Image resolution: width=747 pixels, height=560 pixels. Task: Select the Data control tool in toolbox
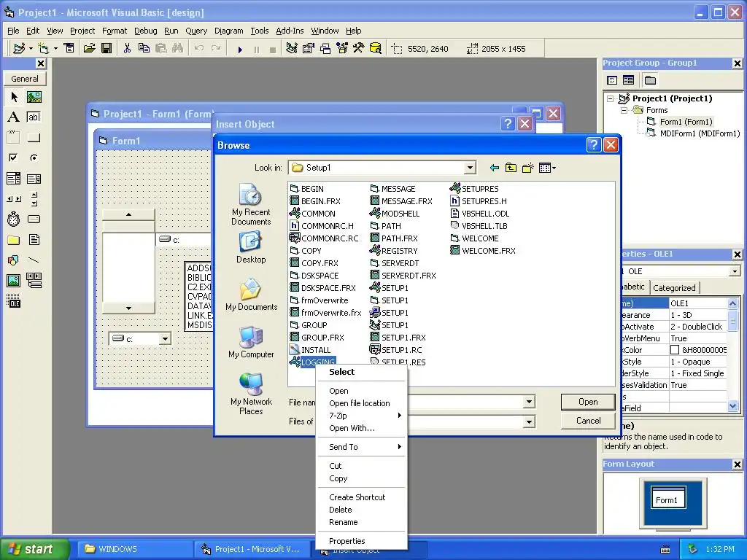point(34,281)
